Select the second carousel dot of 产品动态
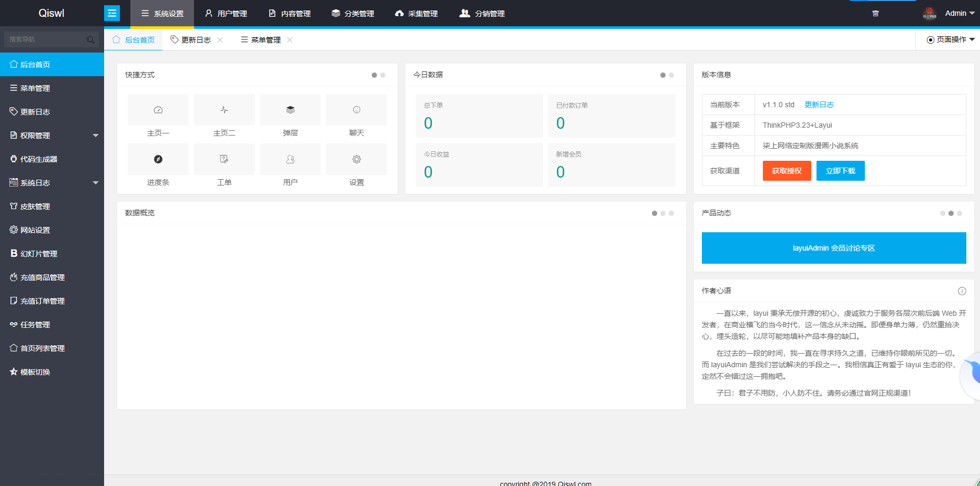The width and height of the screenshot is (980, 486). point(951,213)
